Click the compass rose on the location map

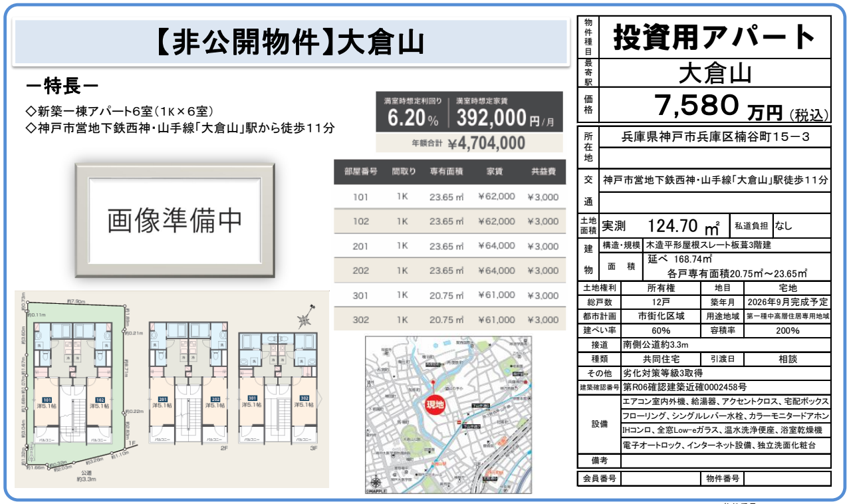coord(376,483)
